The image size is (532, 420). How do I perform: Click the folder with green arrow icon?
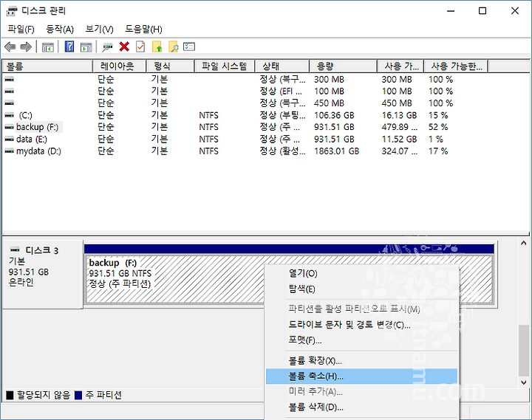tap(157, 47)
